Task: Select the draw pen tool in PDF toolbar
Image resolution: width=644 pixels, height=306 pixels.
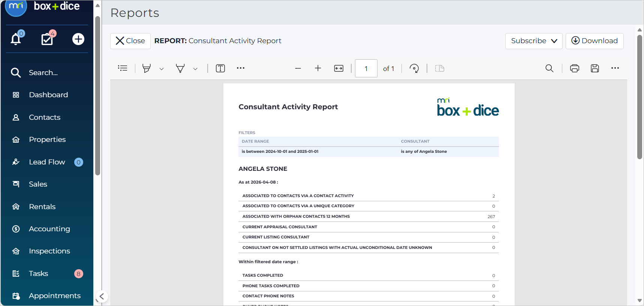Action: click(180, 68)
